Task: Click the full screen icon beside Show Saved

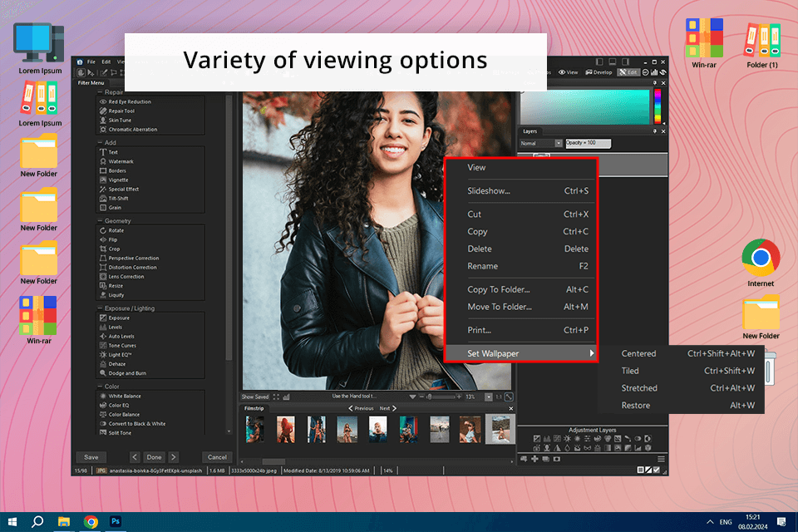Action: tap(276, 397)
